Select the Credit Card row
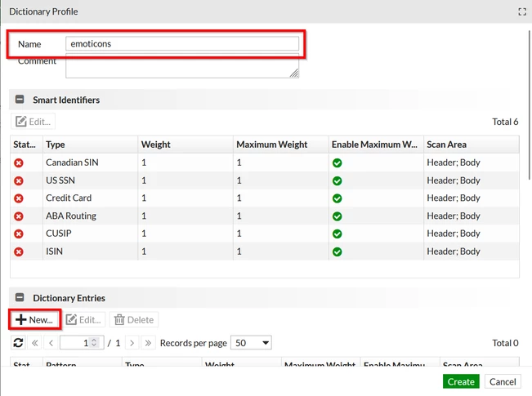Screen dimensions: 532x396 [x=265, y=198]
